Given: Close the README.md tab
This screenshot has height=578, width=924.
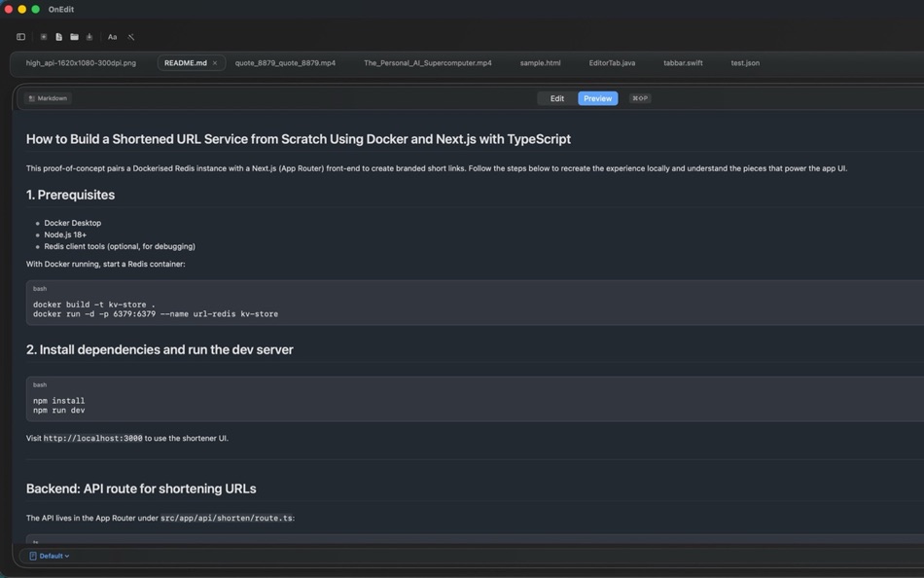Looking at the screenshot, I should coord(215,63).
